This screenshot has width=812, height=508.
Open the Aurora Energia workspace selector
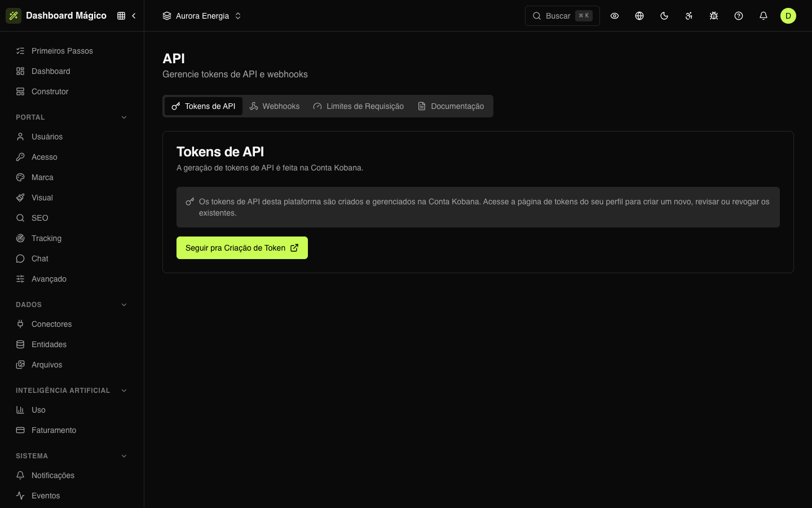click(x=202, y=16)
